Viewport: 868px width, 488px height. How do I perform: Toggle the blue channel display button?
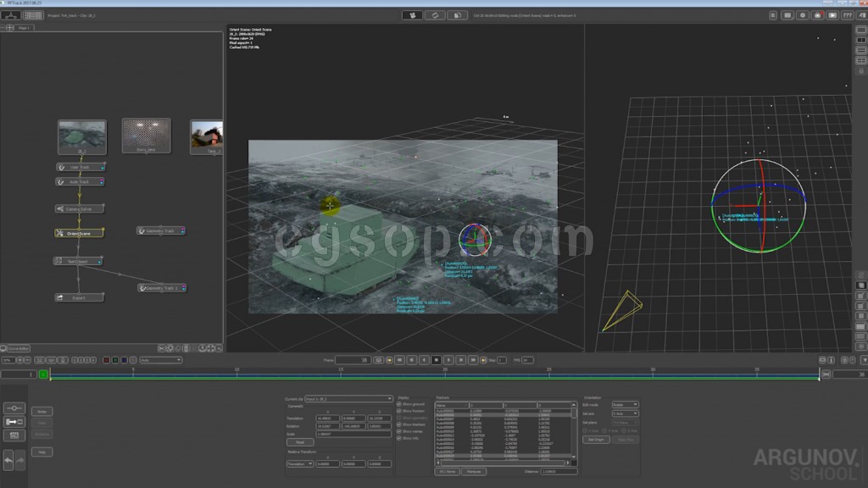pyautogui.click(x=124, y=360)
